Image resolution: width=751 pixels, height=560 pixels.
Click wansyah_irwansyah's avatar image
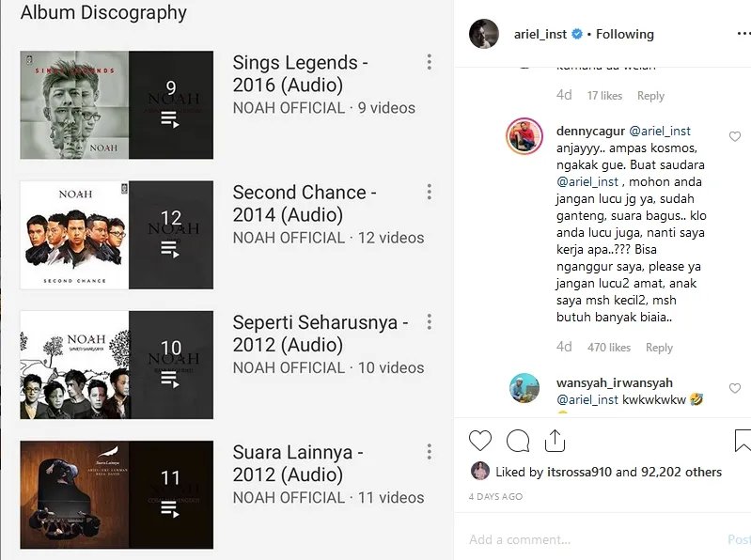point(524,389)
